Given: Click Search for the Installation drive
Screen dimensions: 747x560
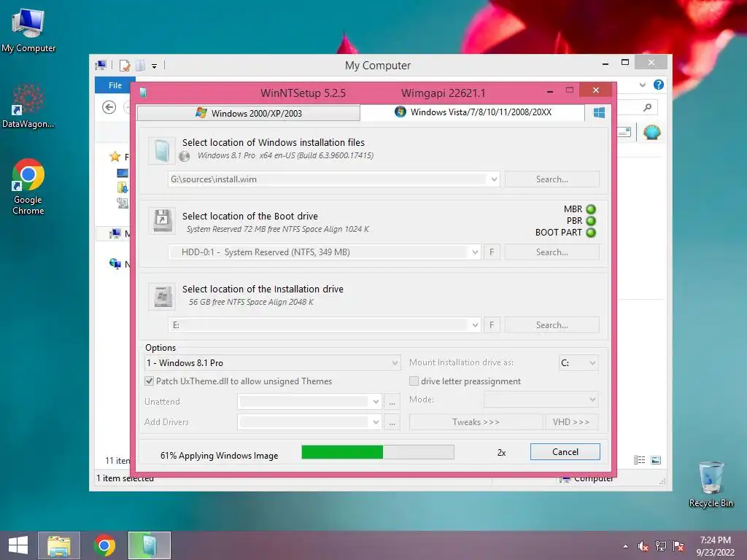Looking at the screenshot, I should coord(551,324).
